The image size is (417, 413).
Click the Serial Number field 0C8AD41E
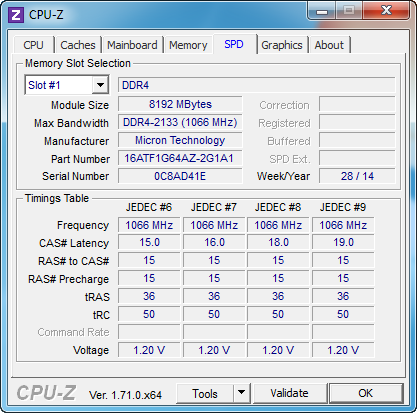point(180,176)
